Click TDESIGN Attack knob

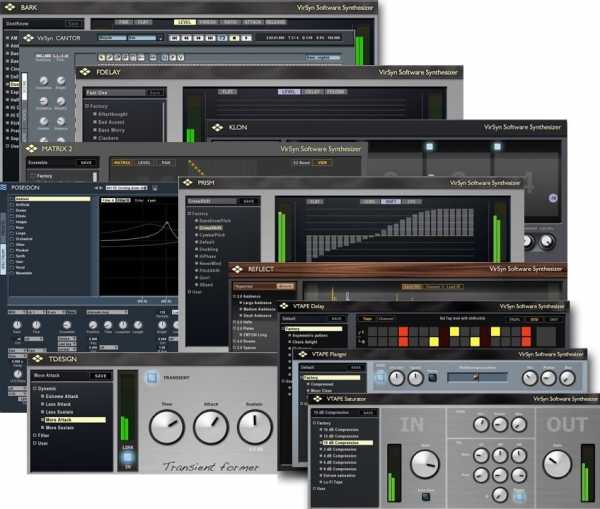click(211, 427)
